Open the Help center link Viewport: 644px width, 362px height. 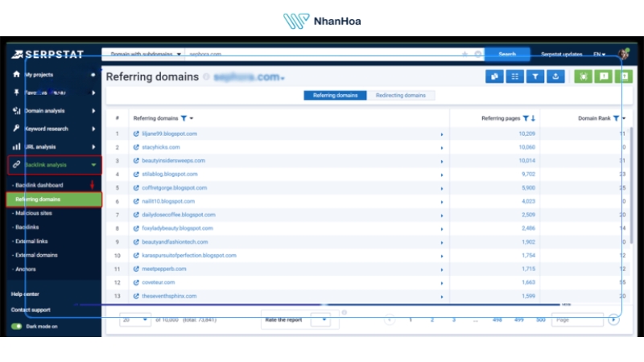(x=25, y=294)
